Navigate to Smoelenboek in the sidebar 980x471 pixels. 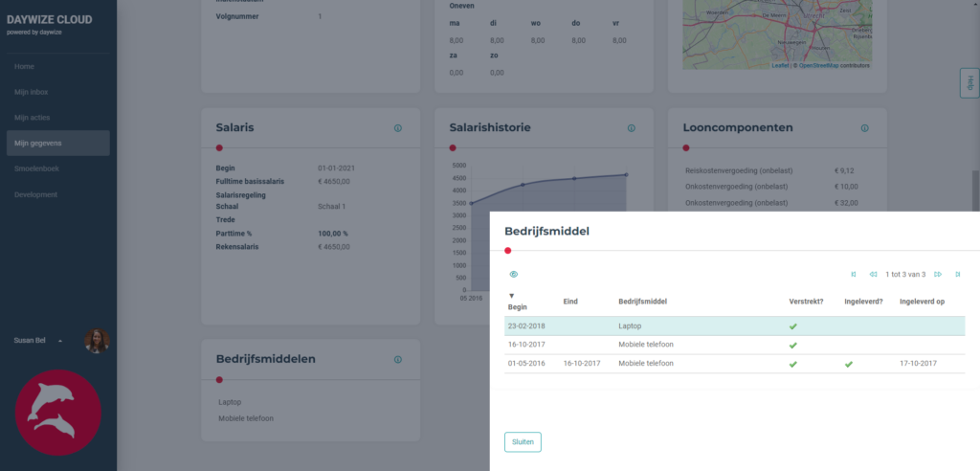[x=36, y=168]
